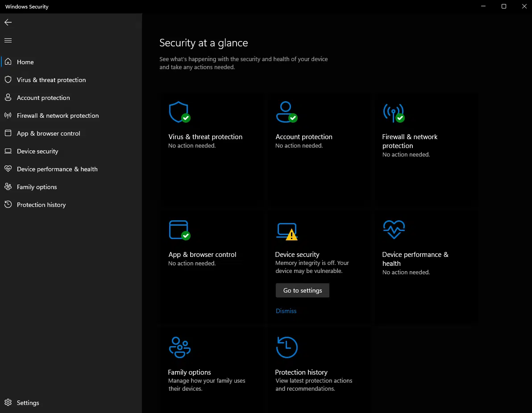This screenshot has width=532, height=413.
Task: Open the large Virus & threat protection shield tile icon
Action: click(x=179, y=112)
